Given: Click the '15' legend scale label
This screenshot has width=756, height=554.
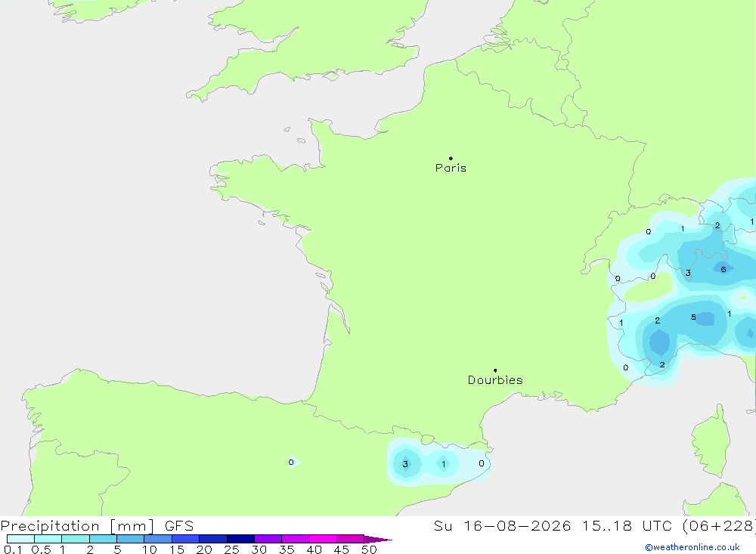Looking at the screenshot, I should pos(177,549).
